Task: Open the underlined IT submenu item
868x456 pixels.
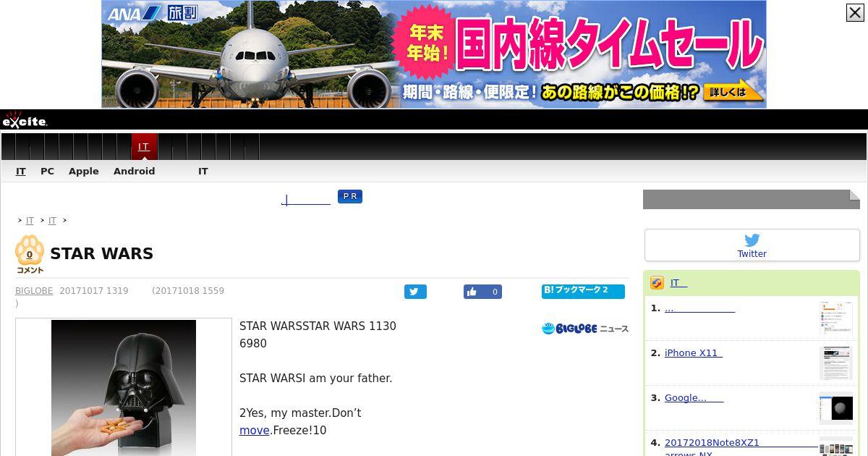Action: pos(21,172)
